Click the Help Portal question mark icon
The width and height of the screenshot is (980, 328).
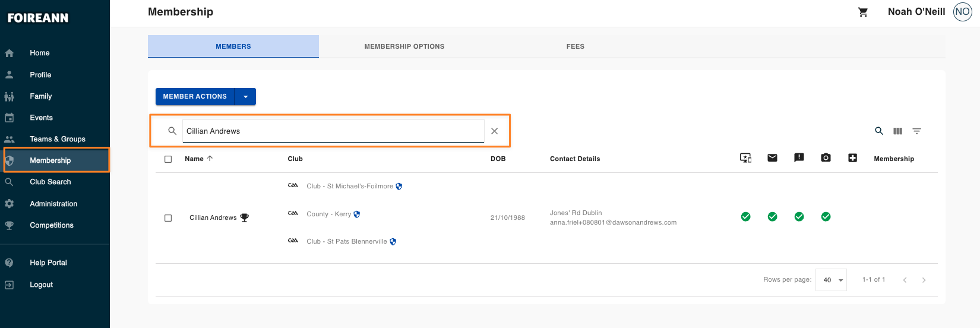[x=10, y=263]
